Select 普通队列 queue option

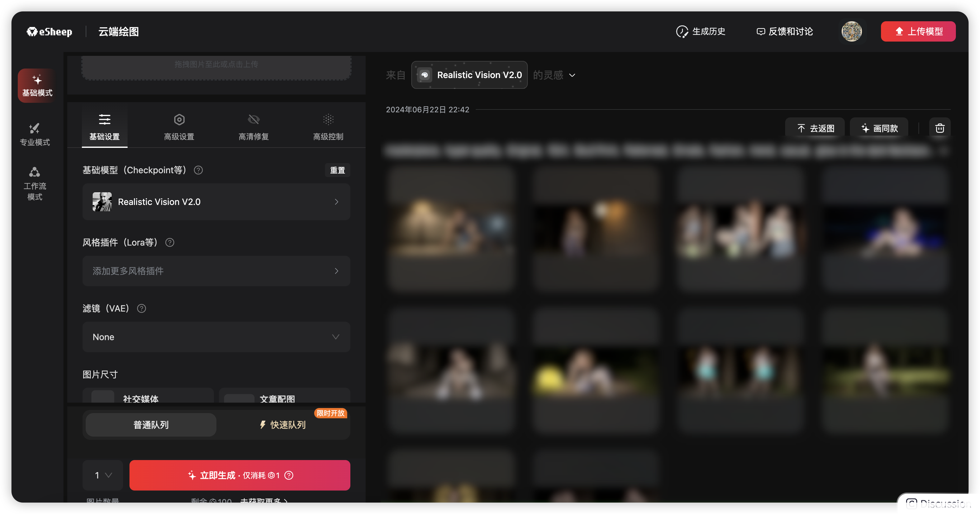coord(151,425)
